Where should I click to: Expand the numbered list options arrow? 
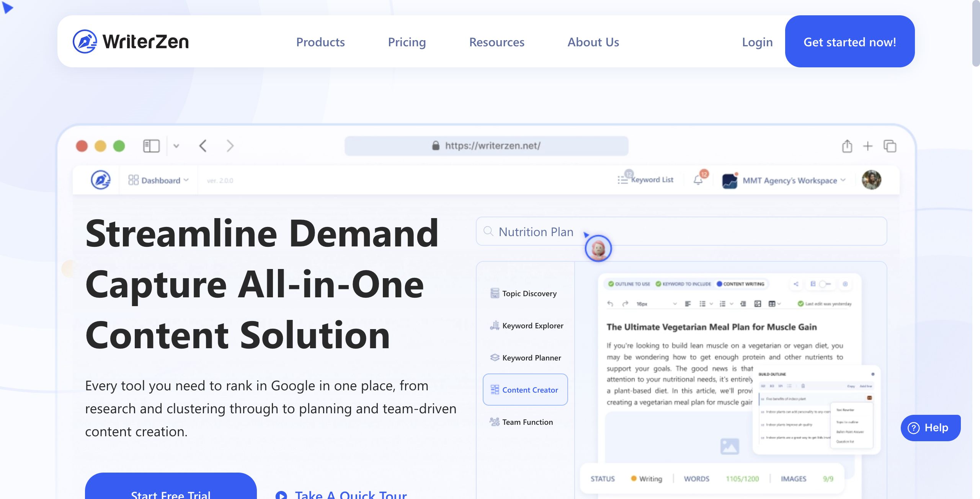coord(732,304)
